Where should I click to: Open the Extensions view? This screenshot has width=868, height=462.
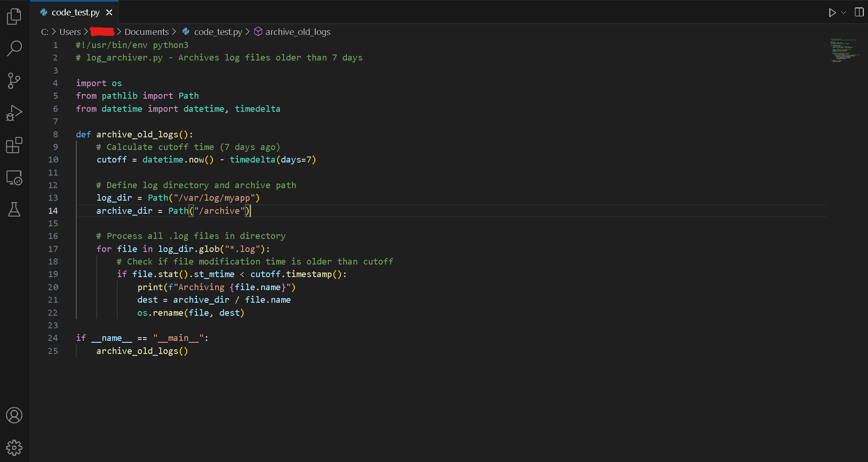(14, 145)
